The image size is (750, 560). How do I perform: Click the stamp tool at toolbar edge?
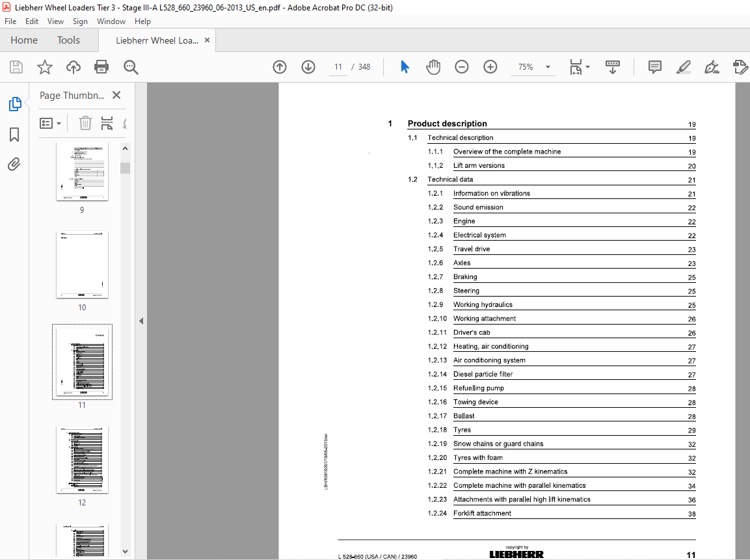[x=740, y=67]
